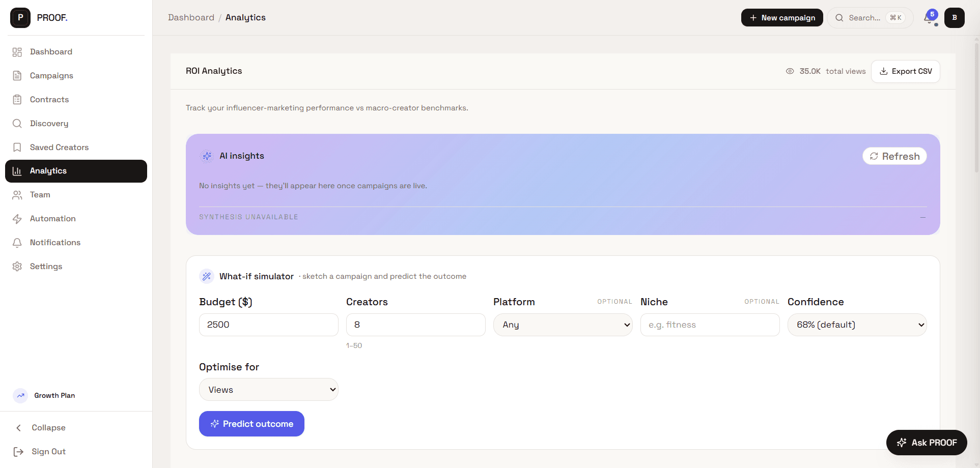The image size is (980, 468).
Task: Click the Ask PROOF assistant button
Action: (927, 443)
